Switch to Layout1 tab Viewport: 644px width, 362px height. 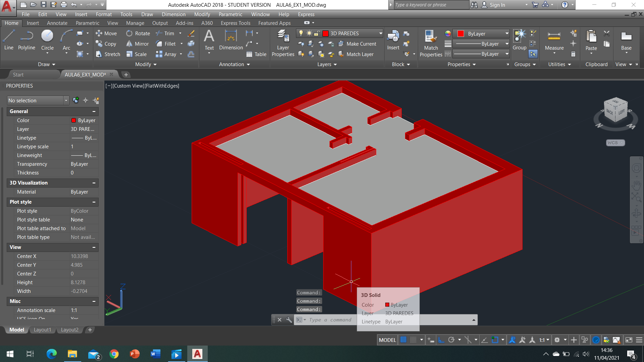[x=42, y=330]
